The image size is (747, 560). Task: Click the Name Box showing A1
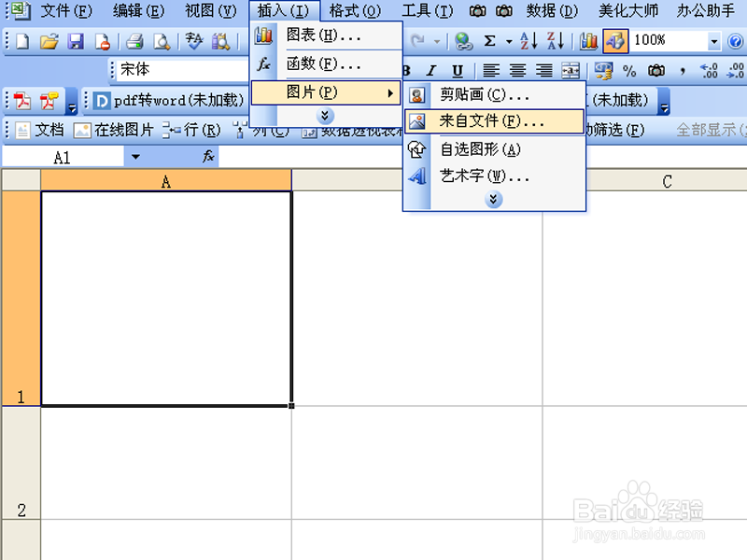tap(63, 157)
